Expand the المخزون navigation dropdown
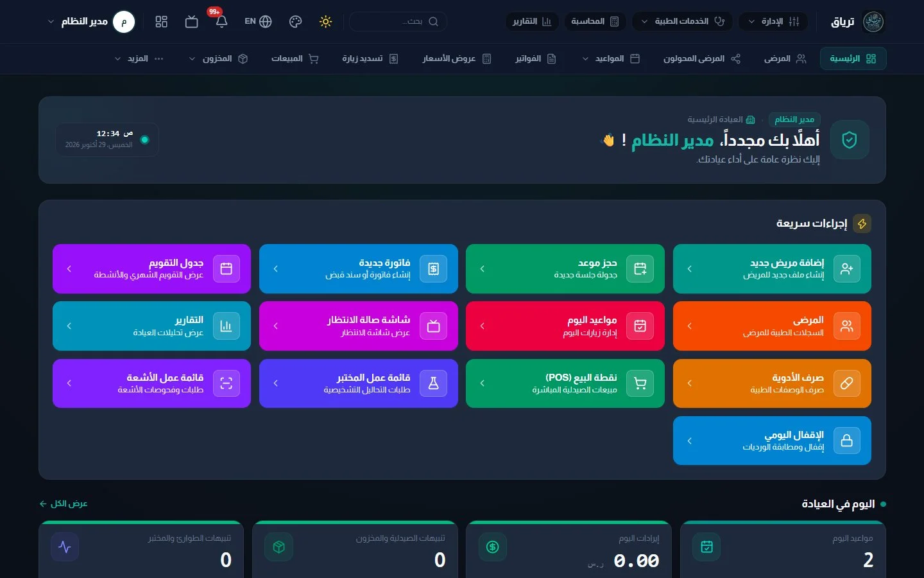Image resolution: width=924 pixels, height=578 pixels. (x=218, y=58)
